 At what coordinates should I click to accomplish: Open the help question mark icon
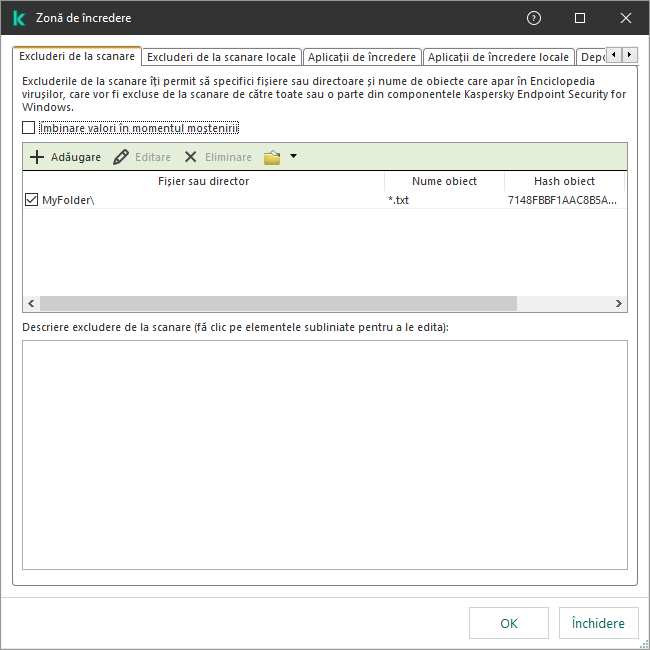[x=534, y=18]
